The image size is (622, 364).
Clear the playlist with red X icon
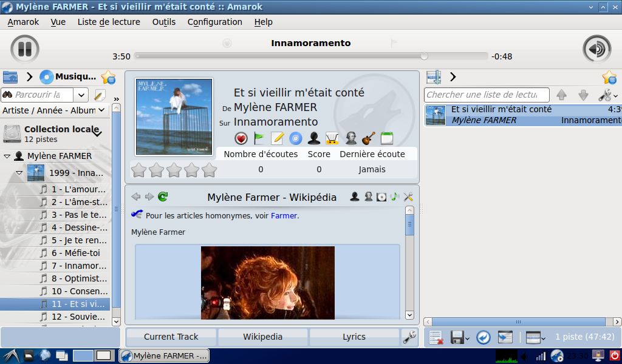(436, 337)
